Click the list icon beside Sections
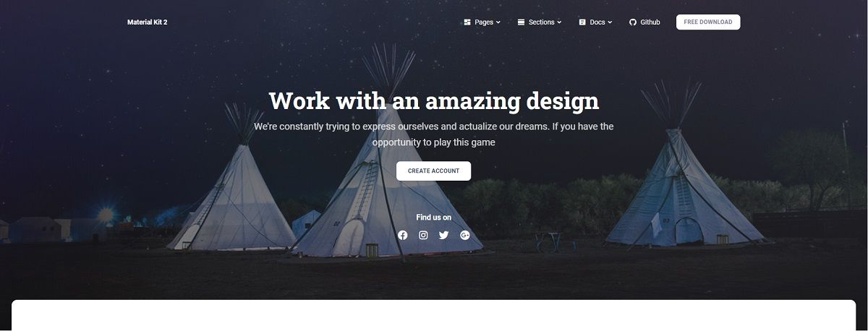Image resolution: width=868 pixels, height=331 pixels. tap(521, 22)
